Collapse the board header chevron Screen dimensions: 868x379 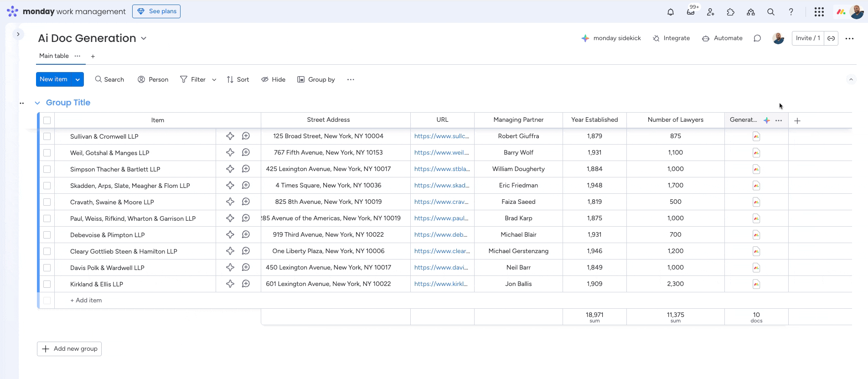point(851,79)
